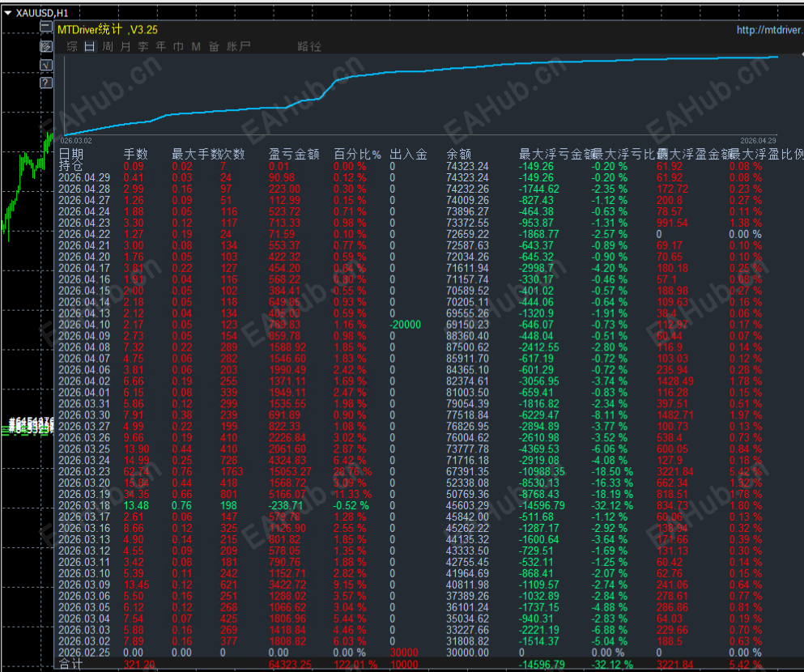The height and width of the screenshot is (672, 804).
Task: Select the 日 daily statistics tab
Action: [90, 47]
